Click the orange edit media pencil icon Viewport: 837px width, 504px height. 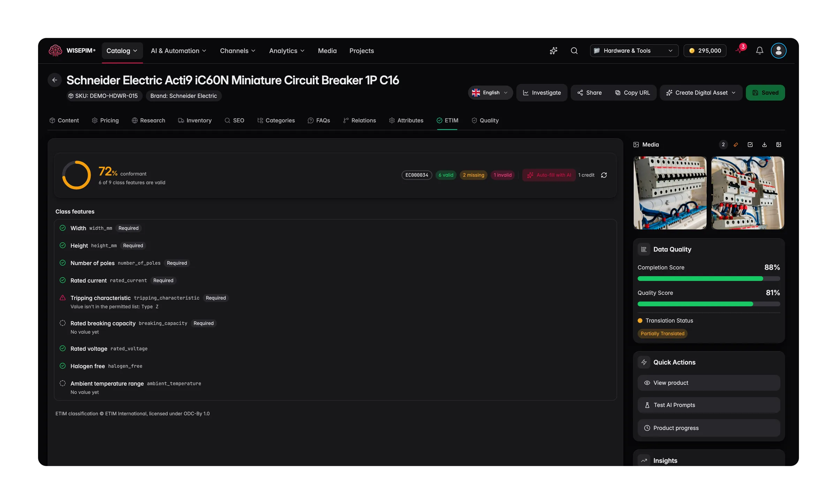pos(736,144)
